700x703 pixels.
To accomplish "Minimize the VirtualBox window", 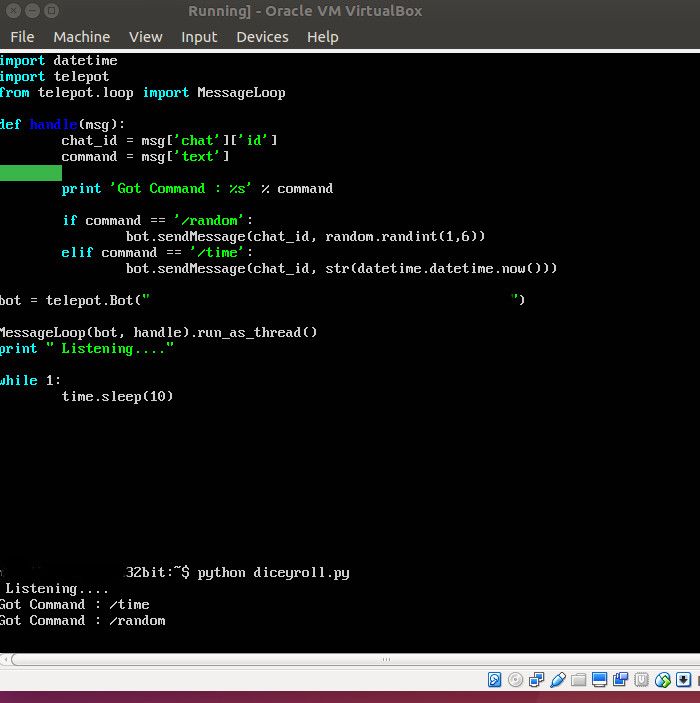I will pyautogui.click(x=32, y=10).
